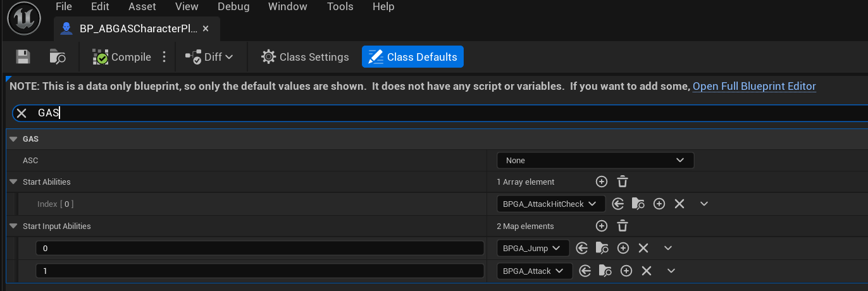Image resolution: width=868 pixels, height=291 pixels.
Task: Click the Index [ 0 ] label
Action: point(56,204)
